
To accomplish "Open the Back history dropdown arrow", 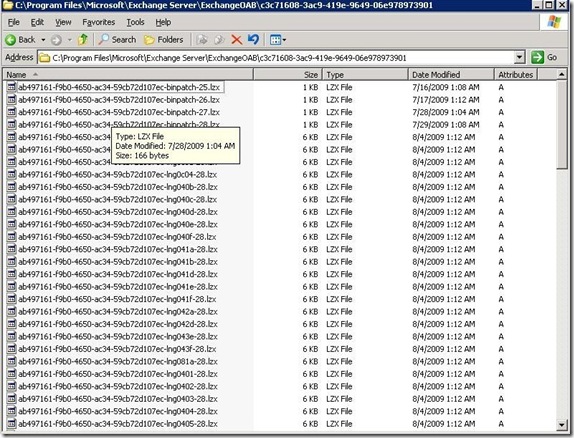I will (43, 40).
